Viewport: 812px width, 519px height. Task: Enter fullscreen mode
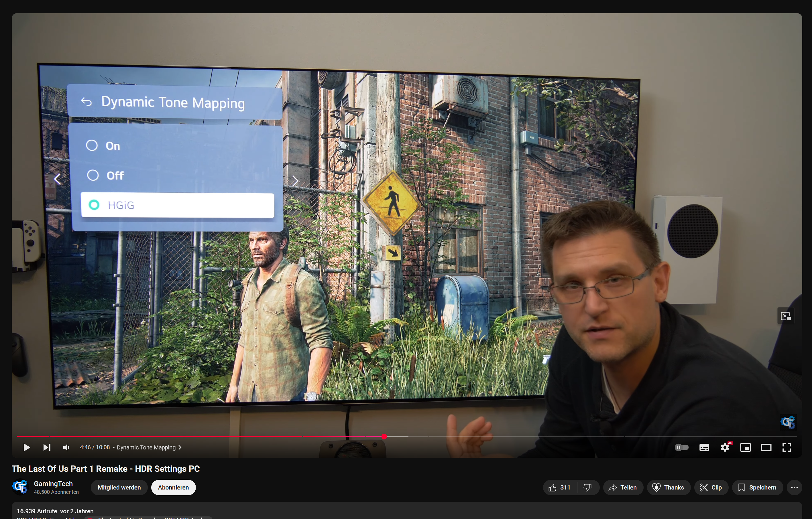(x=787, y=447)
